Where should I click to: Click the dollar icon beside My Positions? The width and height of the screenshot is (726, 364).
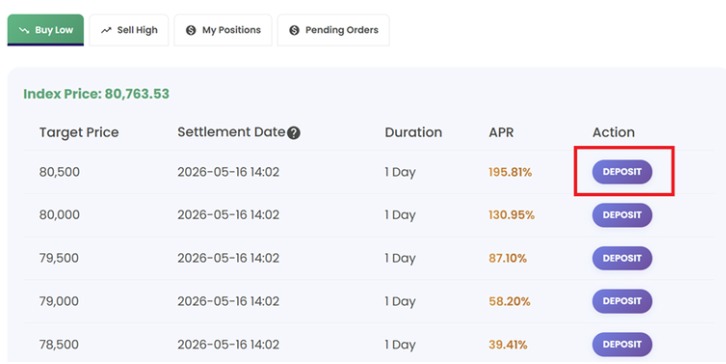pyautogui.click(x=191, y=31)
